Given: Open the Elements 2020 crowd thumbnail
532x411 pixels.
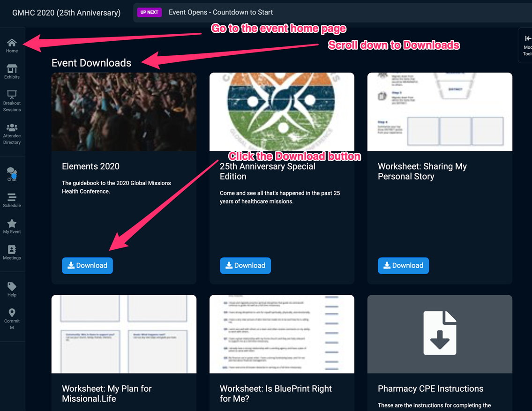Looking at the screenshot, I should (124, 112).
